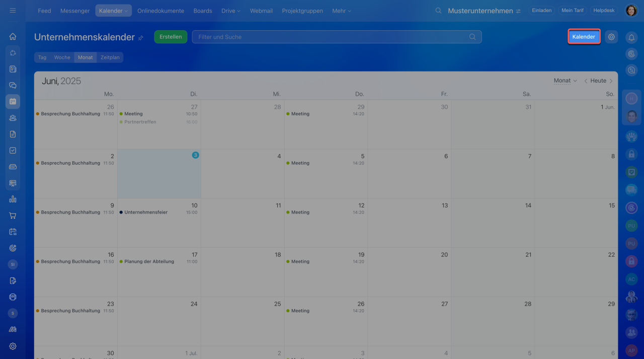This screenshot has height=359, width=644.
Task: Open Monat view dropdown at grid header
Action: coord(565,81)
